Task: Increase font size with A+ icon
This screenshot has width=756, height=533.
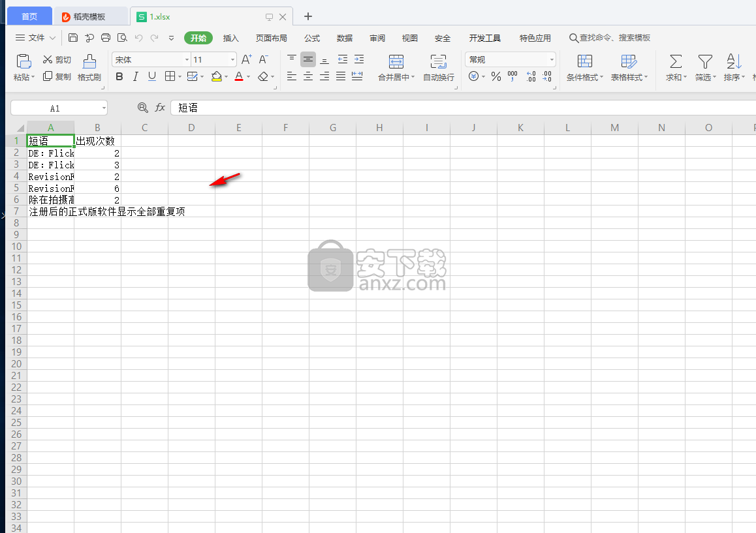Action: pyautogui.click(x=246, y=59)
